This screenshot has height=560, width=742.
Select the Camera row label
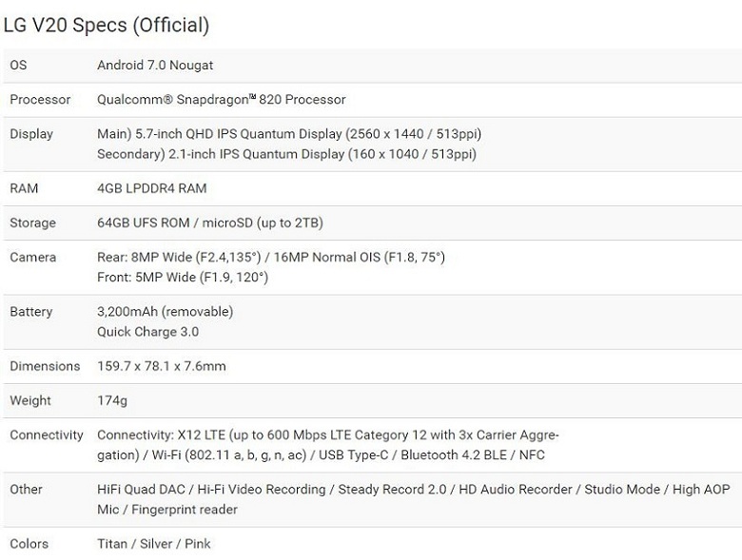pyautogui.click(x=33, y=258)
